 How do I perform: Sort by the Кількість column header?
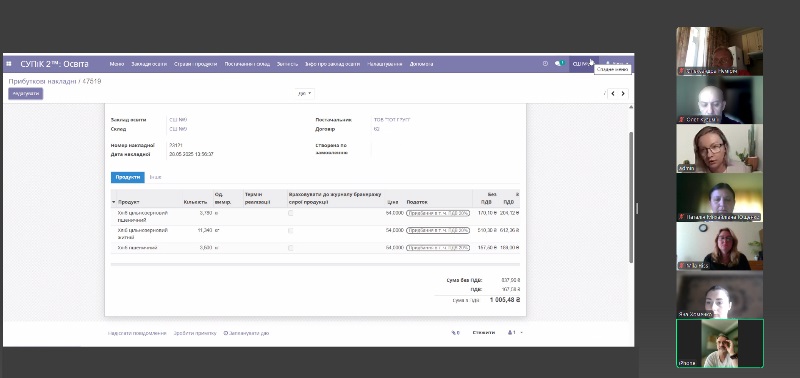pyautogui.click(x=196, y=203)
